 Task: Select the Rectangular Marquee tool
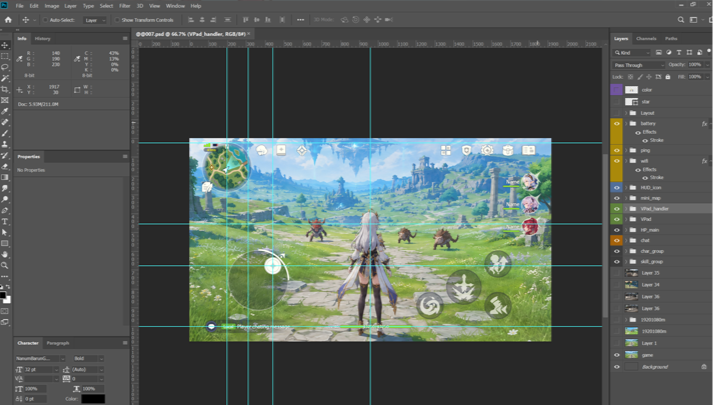tap(5, 56)
